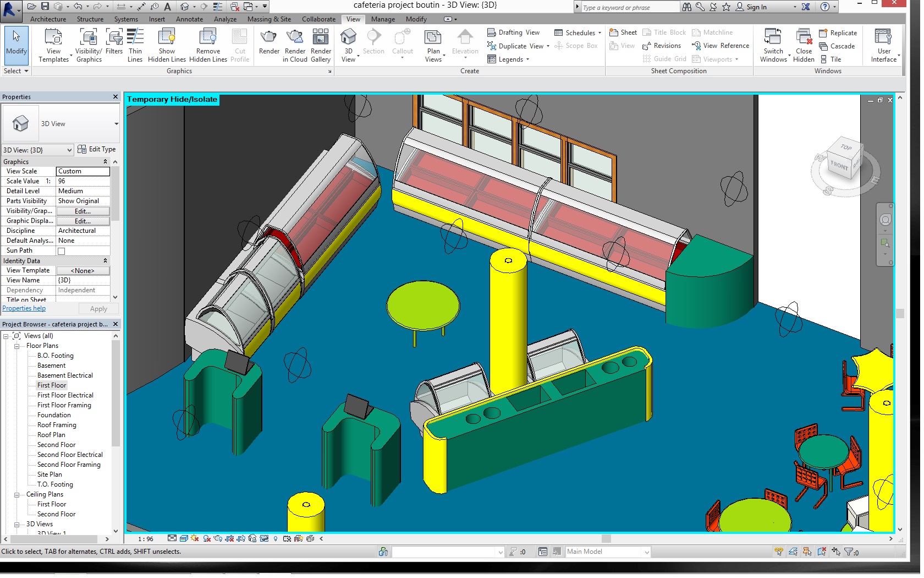Screen dimensions: 924x578
Task: Click the ViewCube FRONT face
Action: pyautogui.click(x=839, y=166)
